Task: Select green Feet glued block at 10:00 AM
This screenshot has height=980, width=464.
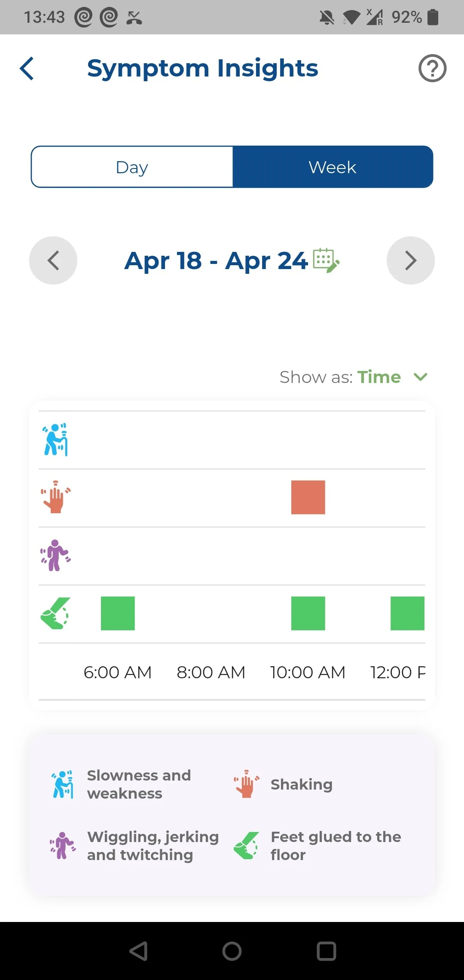Action: click(308, 613)
